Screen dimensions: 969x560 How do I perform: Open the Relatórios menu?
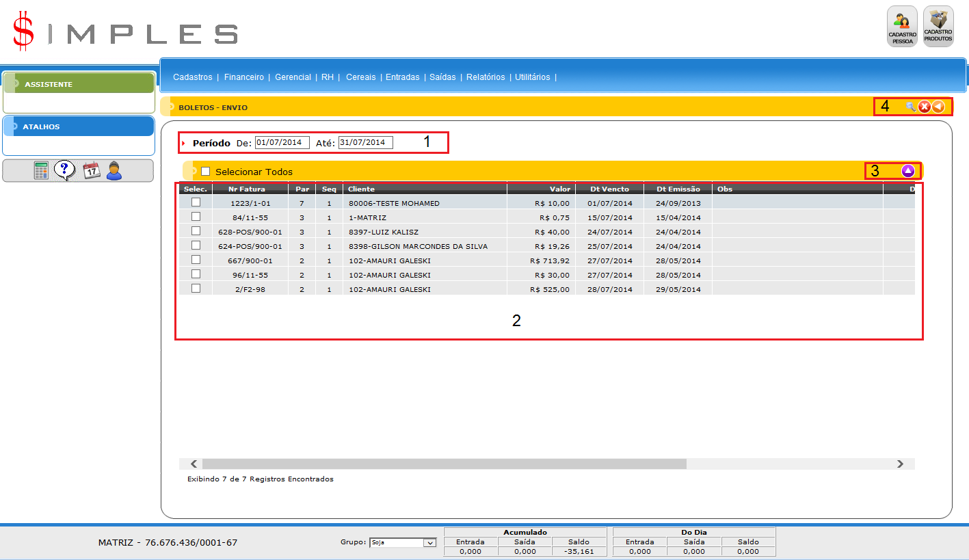485,77
